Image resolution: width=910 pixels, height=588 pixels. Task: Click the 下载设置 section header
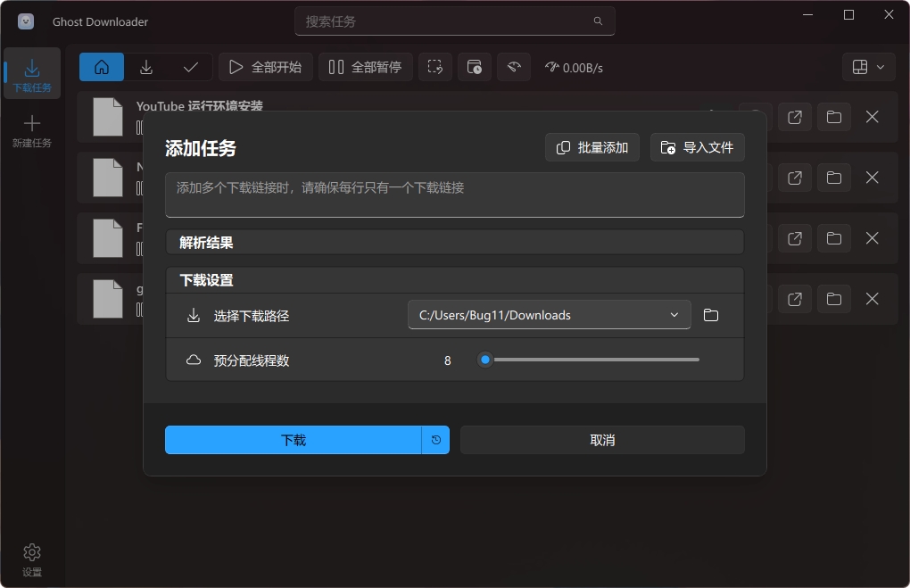(x=454, y=280)
